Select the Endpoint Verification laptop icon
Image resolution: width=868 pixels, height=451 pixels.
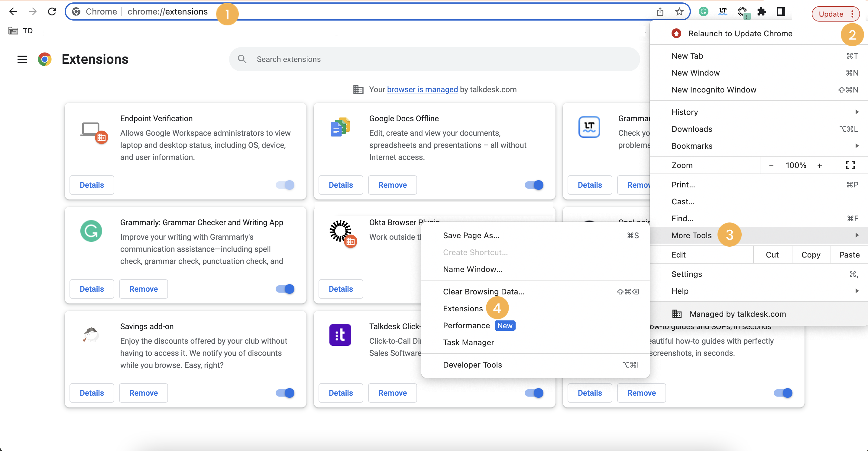tap(94, 132)
